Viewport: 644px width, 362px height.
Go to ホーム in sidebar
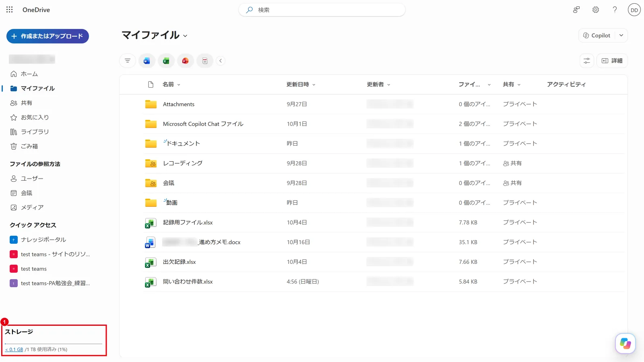click(x=29, y=74)
